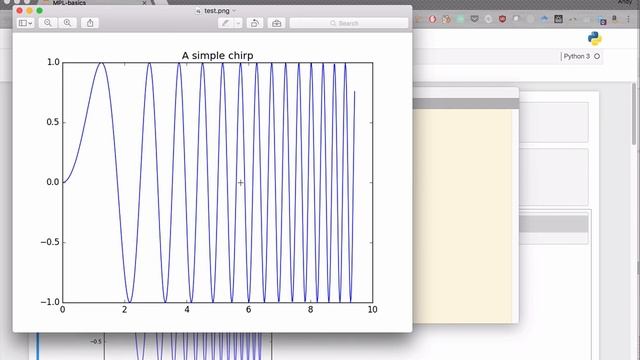
Task: Click the y-axis label −1.0
Action: 50,302
